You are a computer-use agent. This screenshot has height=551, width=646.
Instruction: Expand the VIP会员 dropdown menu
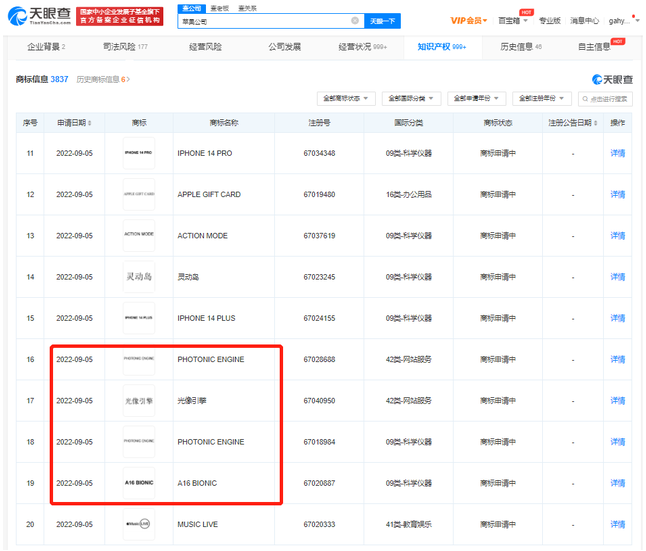pyautogui.click(x=468, y=21)
